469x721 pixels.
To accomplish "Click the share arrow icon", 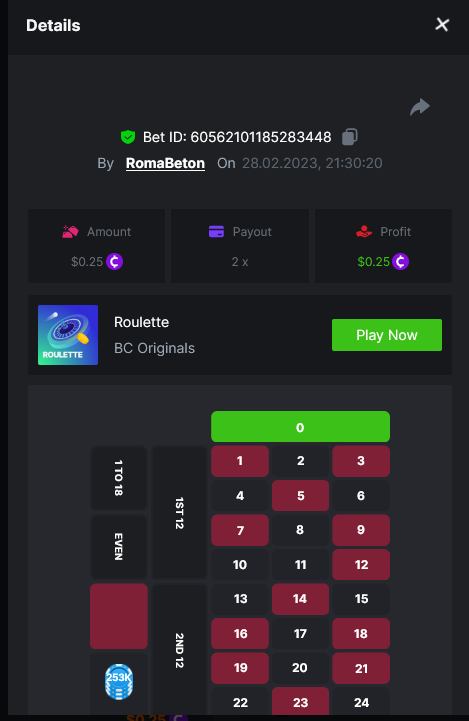I will (419, 107).
